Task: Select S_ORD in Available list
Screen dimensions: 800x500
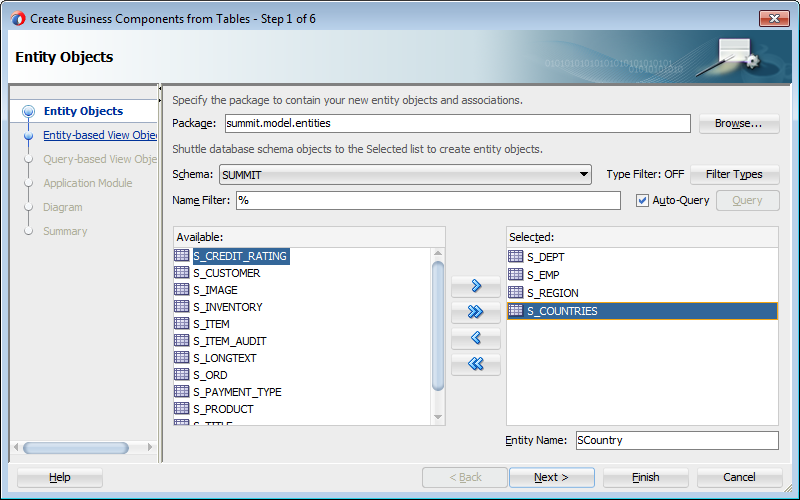Action: (x=210, y=375)
